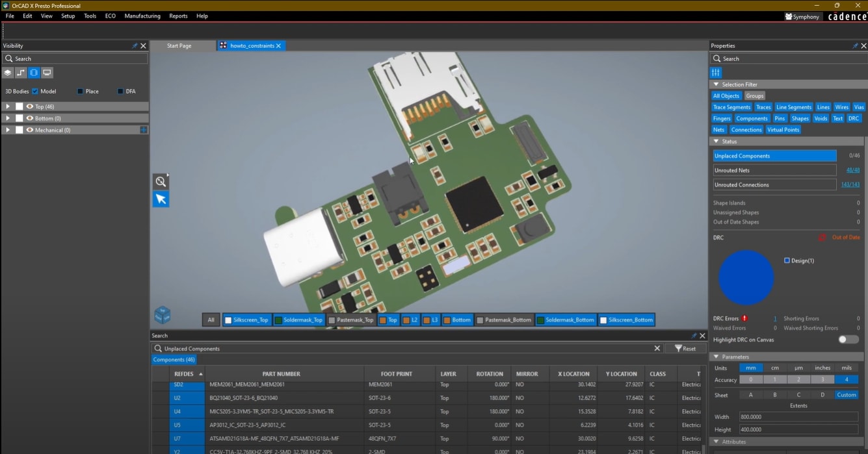
Task: Toggle the Components selection filter
Action: (752, 119)
